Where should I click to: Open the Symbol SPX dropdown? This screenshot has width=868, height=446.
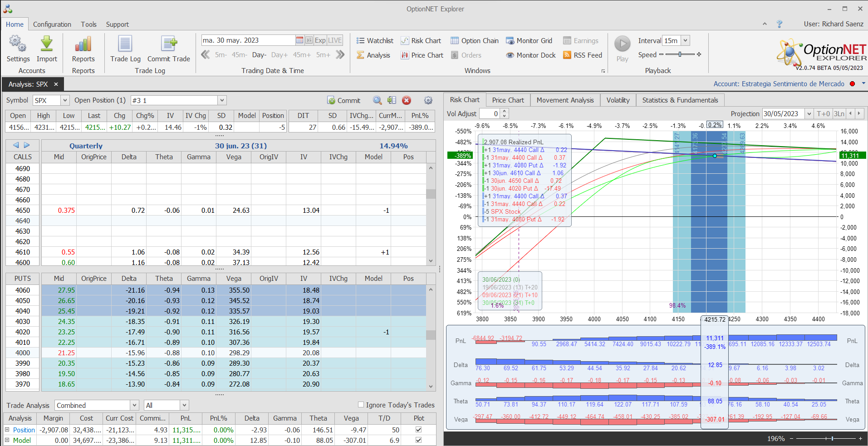click(65, 100)
